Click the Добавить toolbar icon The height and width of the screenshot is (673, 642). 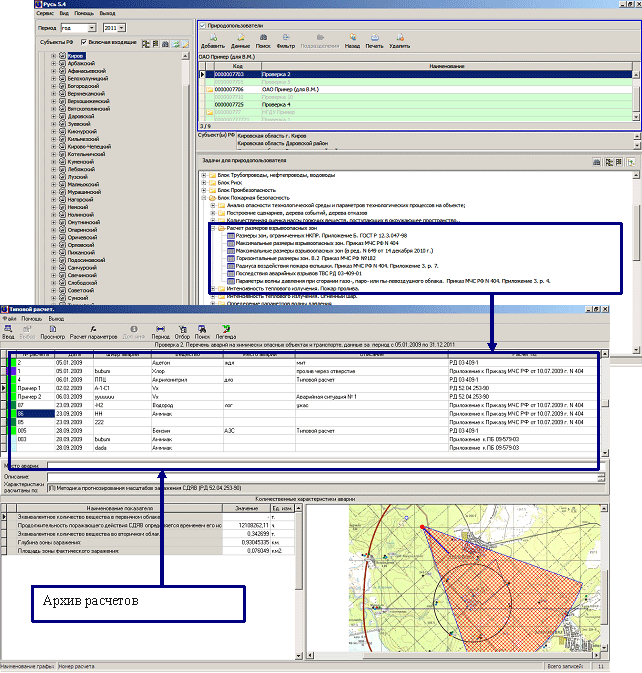pos(212,41)
